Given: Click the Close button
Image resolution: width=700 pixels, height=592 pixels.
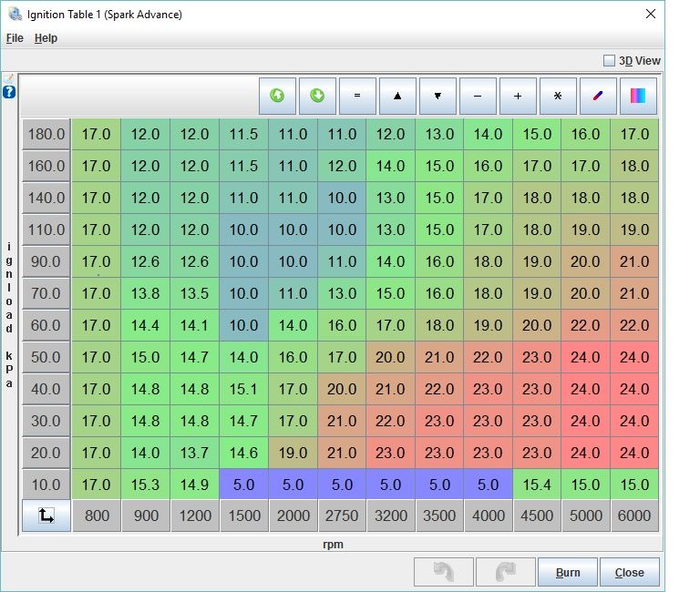Looking at the screenshot, I should tap(629, 573).
